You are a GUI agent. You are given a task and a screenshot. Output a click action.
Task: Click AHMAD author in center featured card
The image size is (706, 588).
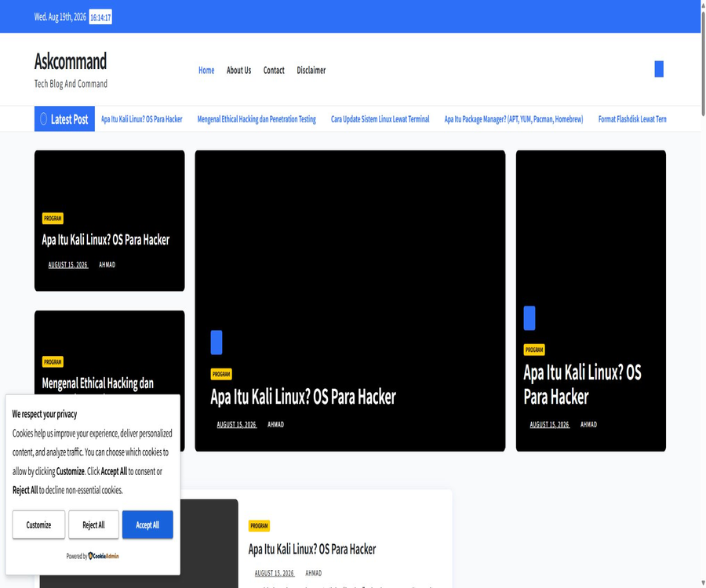pos(275,424)
